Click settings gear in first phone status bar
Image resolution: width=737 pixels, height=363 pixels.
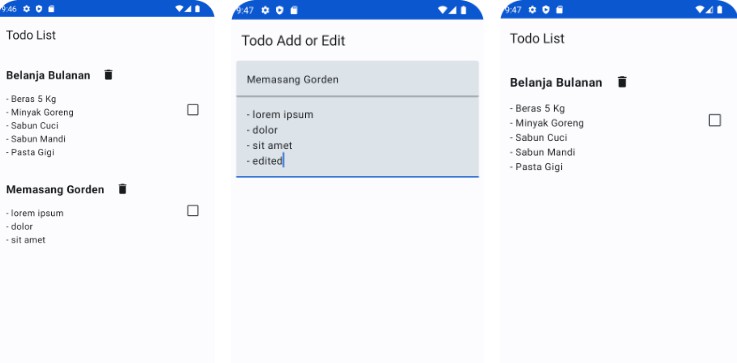point(26,8)
